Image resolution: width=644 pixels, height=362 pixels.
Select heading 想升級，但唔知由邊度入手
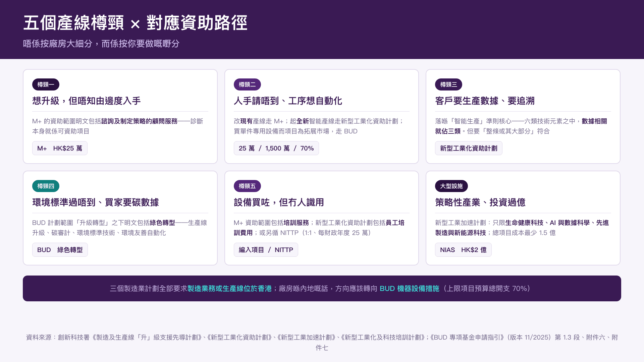pyautogui.click(x=87, y=101)
